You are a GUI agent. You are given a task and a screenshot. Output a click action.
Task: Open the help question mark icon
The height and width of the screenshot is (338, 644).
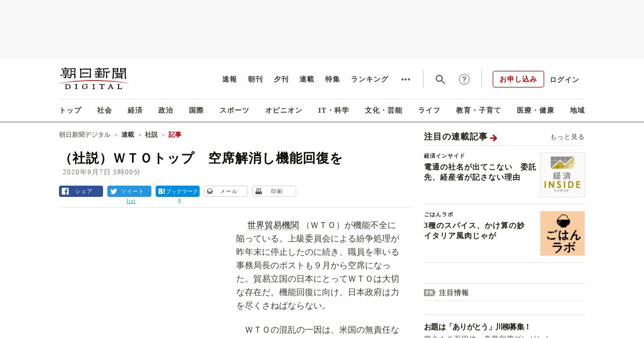464,79
